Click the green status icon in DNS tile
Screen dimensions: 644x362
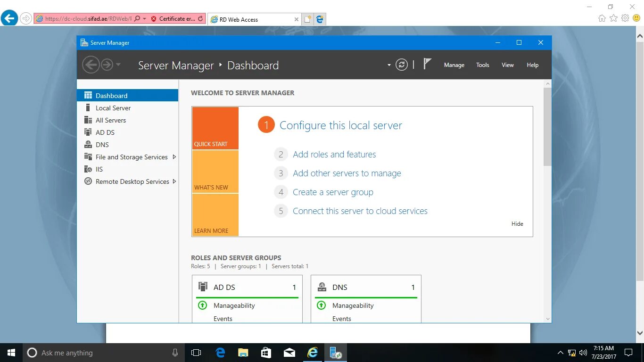pyautogui.click(x=322, y=305)
